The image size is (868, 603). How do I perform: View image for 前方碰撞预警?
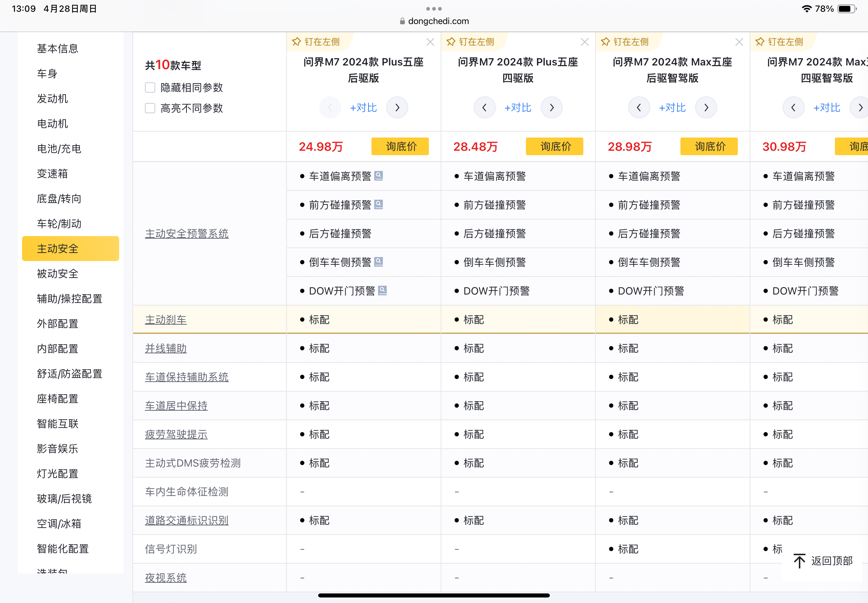tap(378, 204)
